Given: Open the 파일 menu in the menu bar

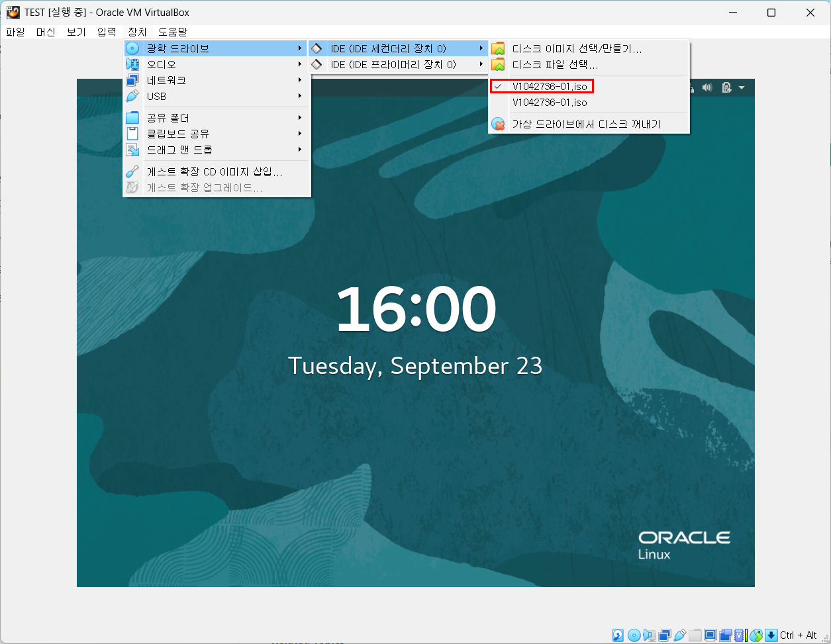Looking at the screenshot, I should coord(15,32).
